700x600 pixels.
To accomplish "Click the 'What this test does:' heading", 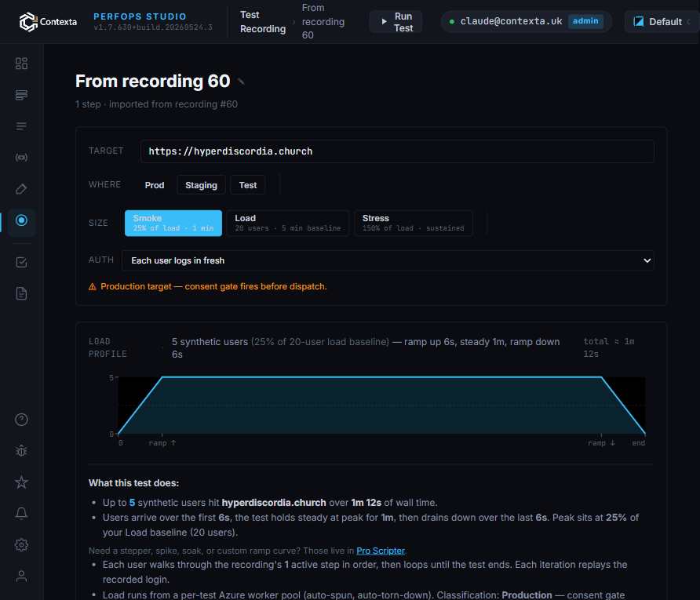I will (x=133, y=483).
